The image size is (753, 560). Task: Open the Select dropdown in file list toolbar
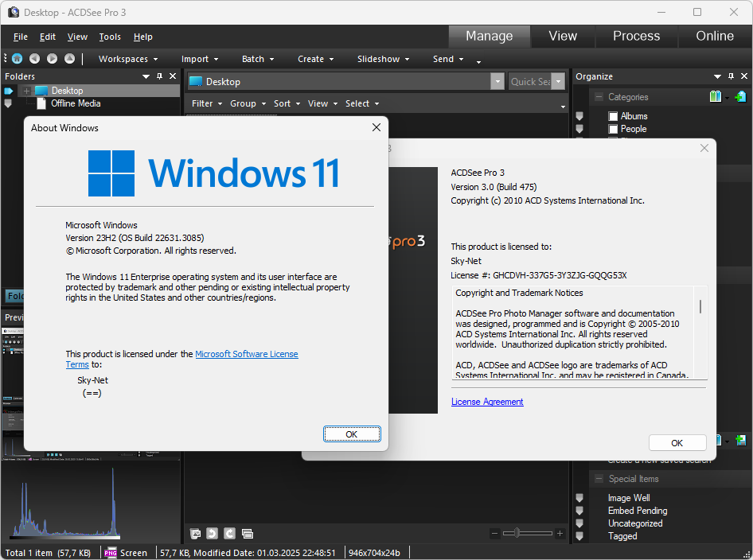point(362,103)
